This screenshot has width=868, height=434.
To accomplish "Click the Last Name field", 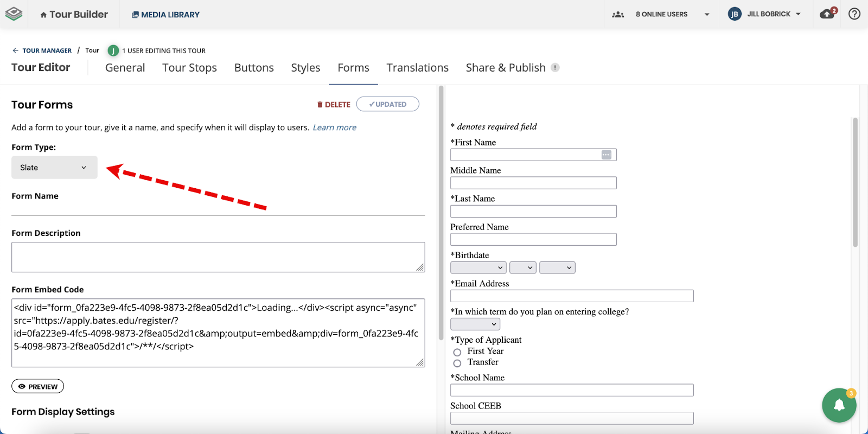I will (533, 211).
